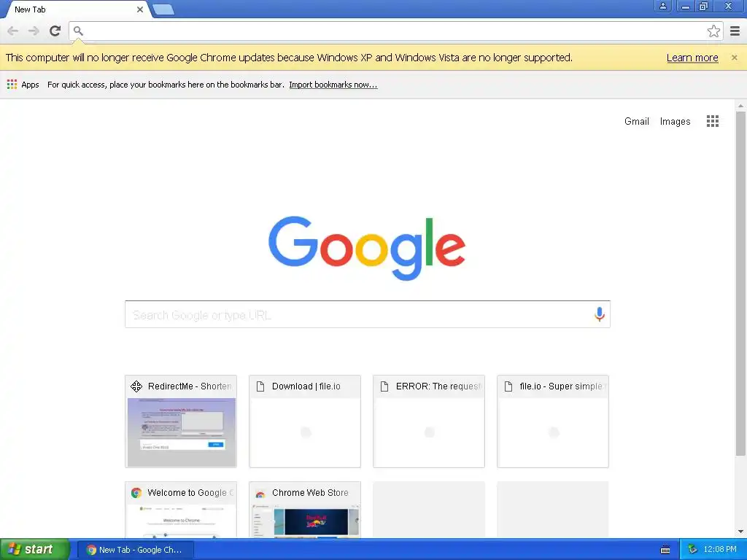Click the RedirectMe move-arrows favicon

[136, 386]
